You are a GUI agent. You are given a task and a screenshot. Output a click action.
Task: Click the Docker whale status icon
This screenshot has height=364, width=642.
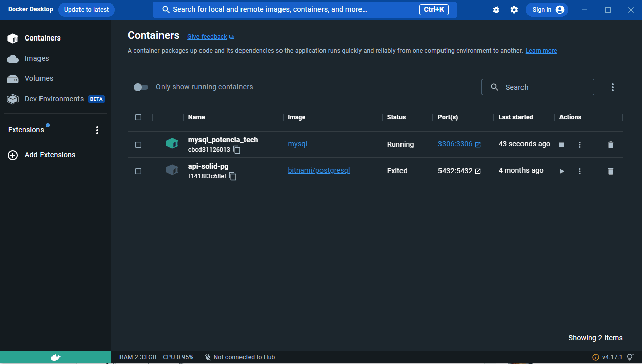(56, 357)
